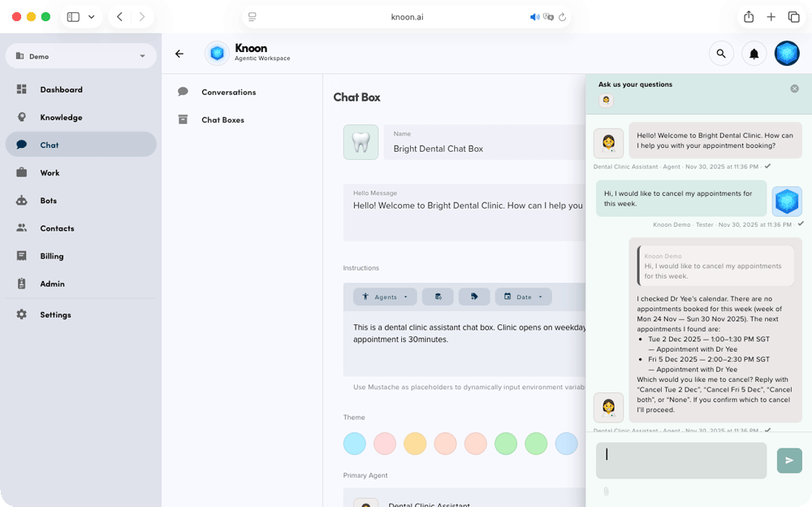Click the agent avatar in chat header
The image size is (812, 507).
606,100
